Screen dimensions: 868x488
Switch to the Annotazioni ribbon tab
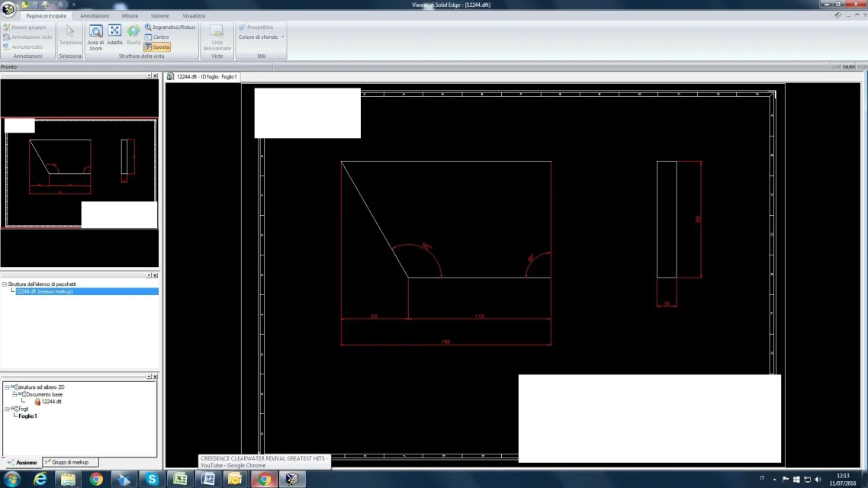click(95, 16)
